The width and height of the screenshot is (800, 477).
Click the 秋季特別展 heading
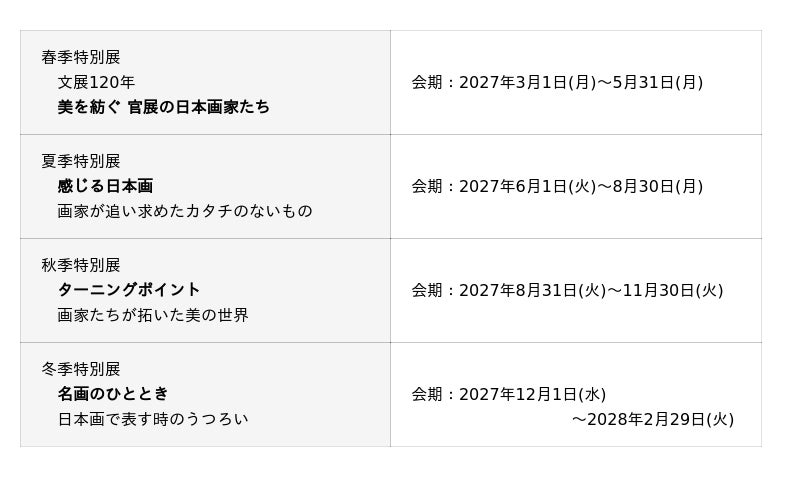[x=81, y=265]
